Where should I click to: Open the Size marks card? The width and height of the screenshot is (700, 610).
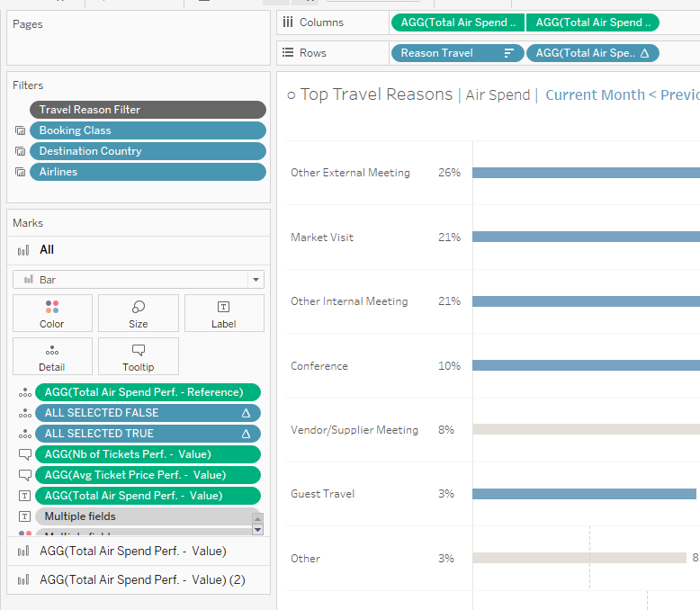click(x=139, y=313)
